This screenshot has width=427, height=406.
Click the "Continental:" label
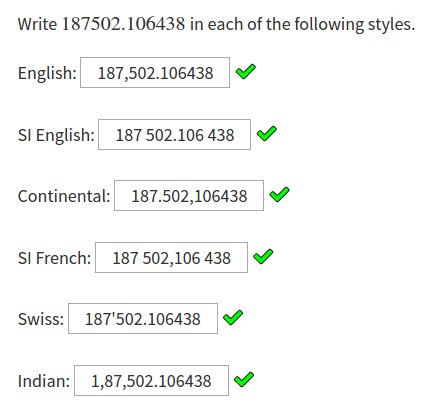click(64, 196)
